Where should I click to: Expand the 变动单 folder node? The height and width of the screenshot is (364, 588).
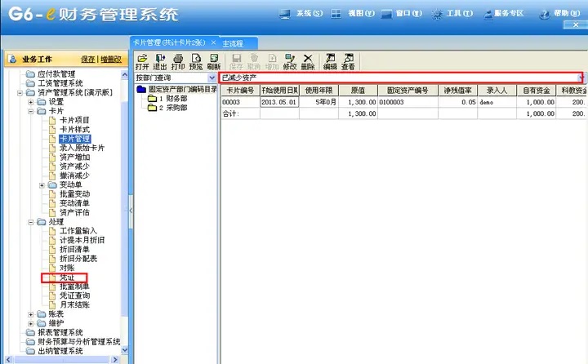pyautogui.click(x=42, y=185)
